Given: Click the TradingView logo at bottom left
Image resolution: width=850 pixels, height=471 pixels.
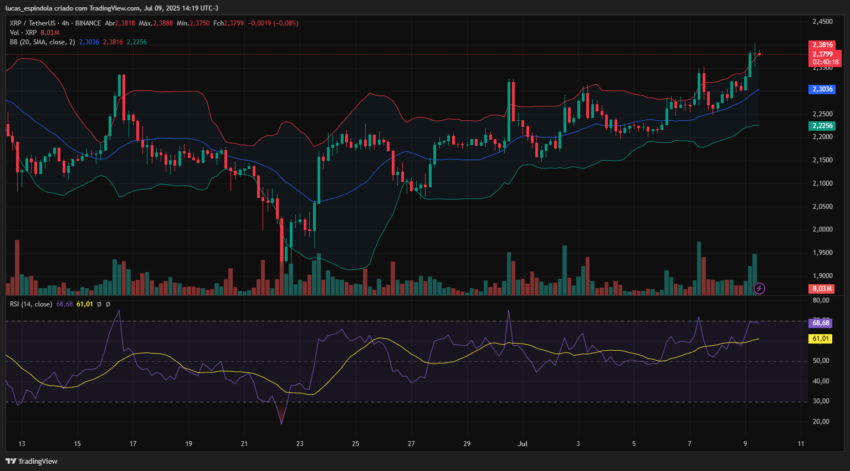Looking at the screenshot, I should click(x=31, y=461).
